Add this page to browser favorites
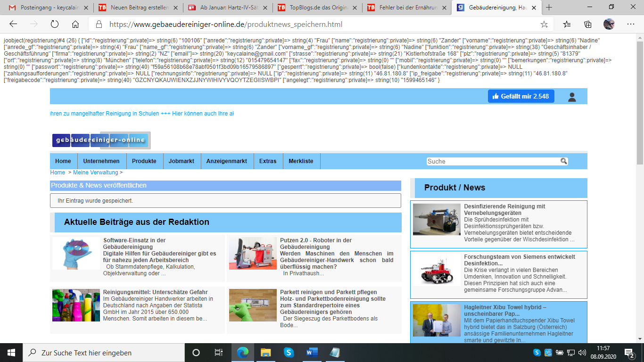This screenshot has height=362, width=644. point(544,25)
